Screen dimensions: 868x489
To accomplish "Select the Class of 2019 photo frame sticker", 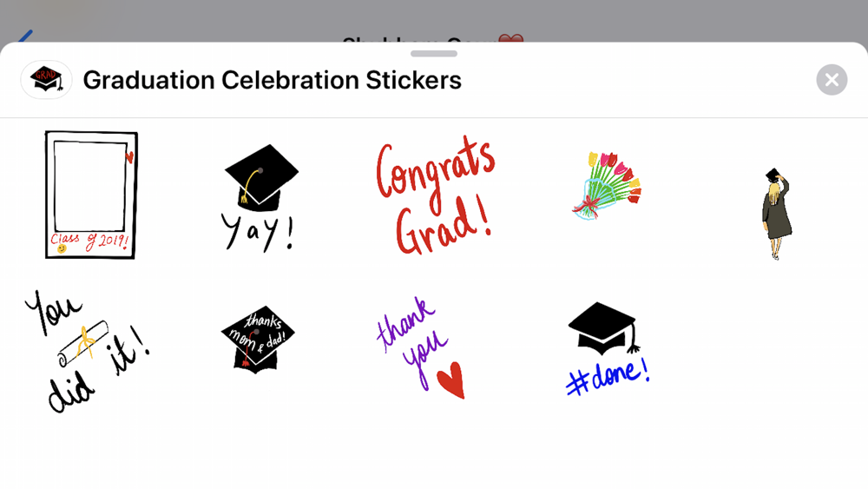I will point(91,195).
